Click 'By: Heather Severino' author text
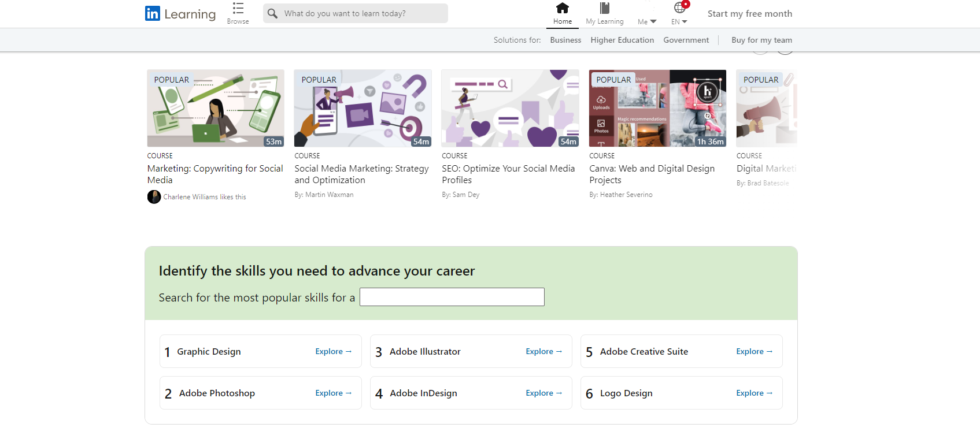 [x=620, y=195]
